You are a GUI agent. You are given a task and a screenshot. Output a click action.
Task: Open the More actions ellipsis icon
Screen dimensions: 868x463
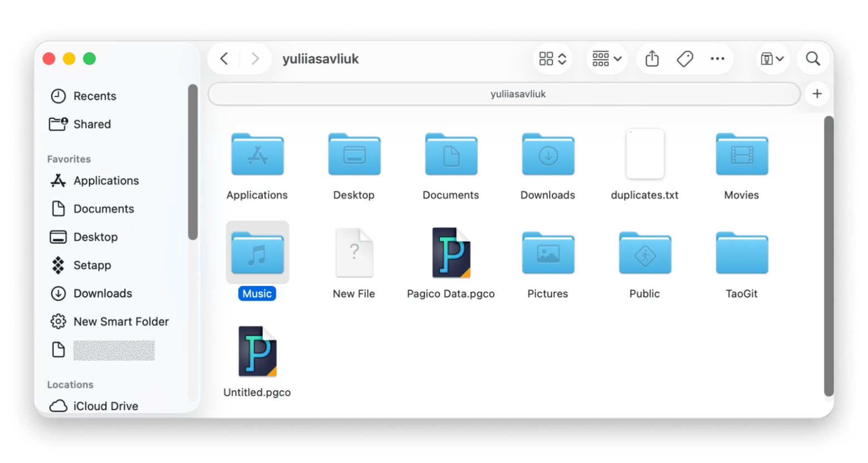tap(717, 58)
